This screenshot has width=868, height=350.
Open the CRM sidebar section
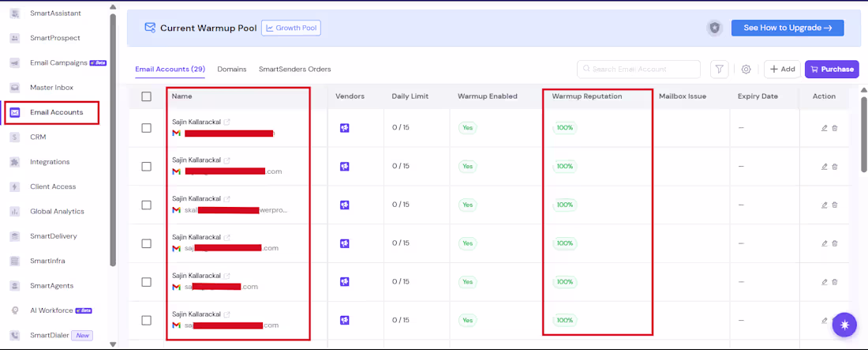[38, 137]
